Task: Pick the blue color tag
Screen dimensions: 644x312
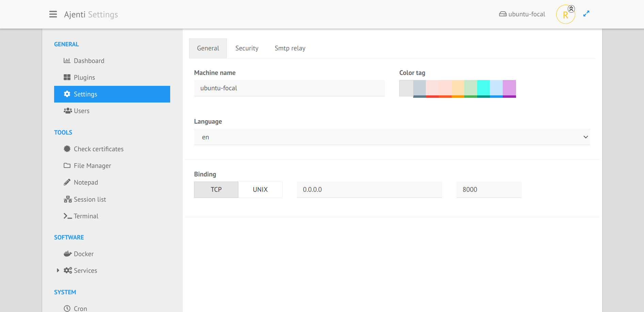Action: pos(496,89)
